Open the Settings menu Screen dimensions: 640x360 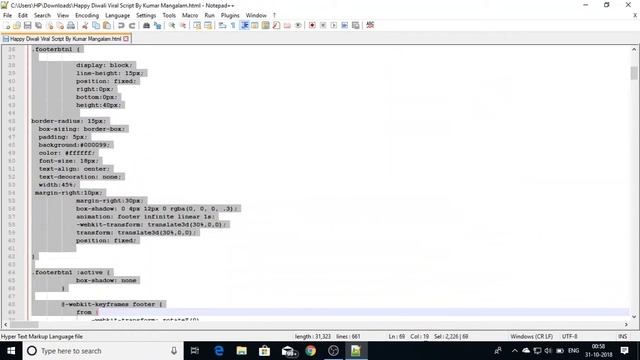click(x=146, y=15)
